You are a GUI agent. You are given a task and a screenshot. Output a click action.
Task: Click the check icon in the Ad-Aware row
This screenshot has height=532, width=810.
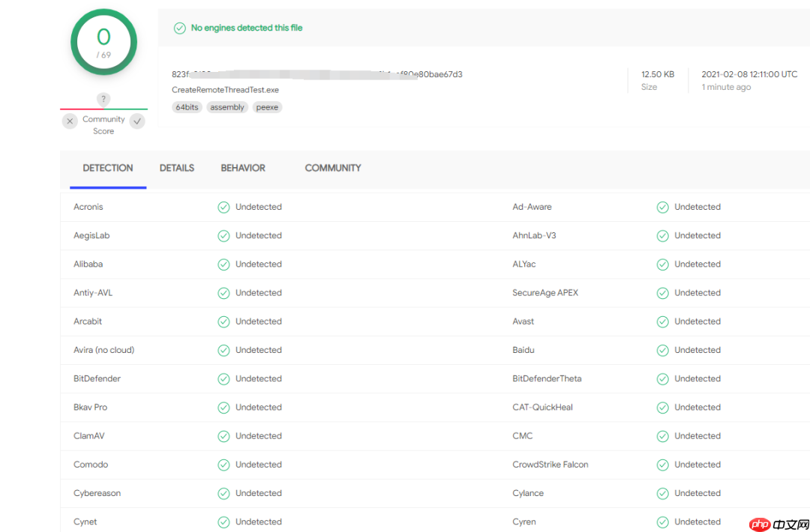tap(662, 208)
